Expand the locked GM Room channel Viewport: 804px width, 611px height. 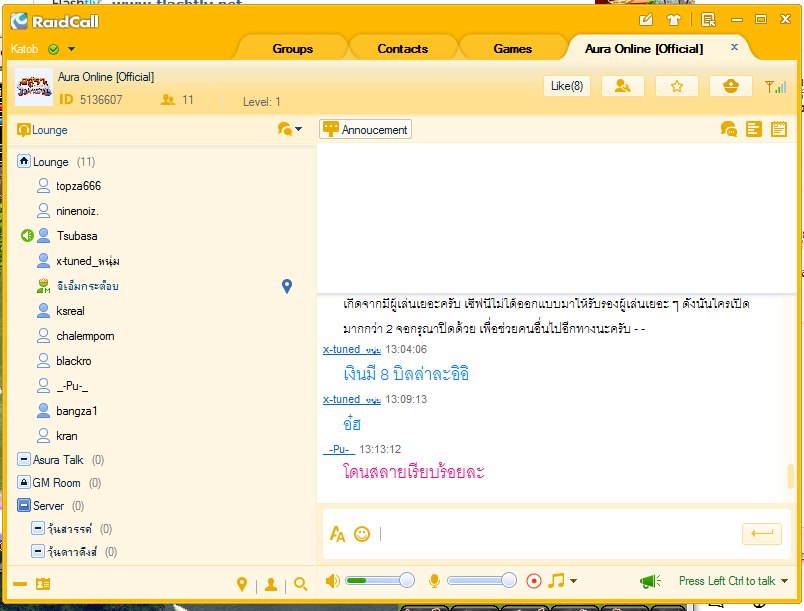(24, 482)
